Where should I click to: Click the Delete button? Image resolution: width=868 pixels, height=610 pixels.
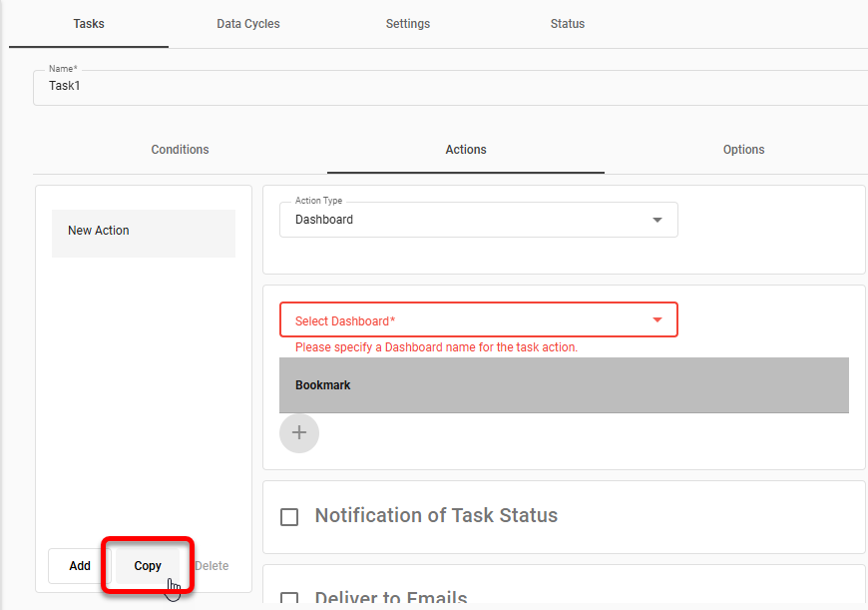click(212, 565)
